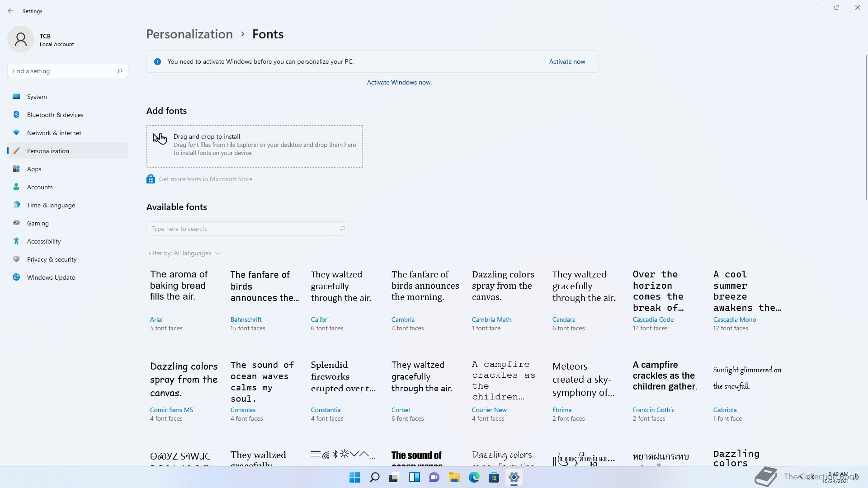The height and width of the screenshot is (488, 868).
Task: Click the magnifier icon in font search
Action: click(342, 229)
